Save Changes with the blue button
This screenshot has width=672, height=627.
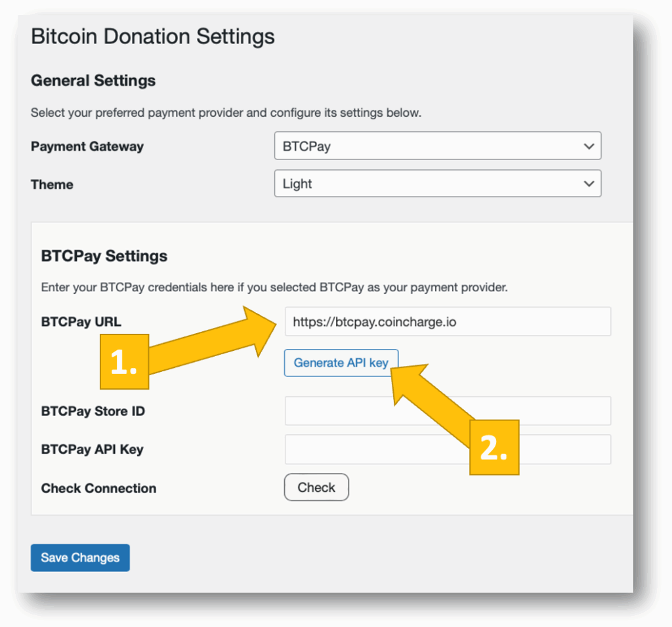(80, 557)
